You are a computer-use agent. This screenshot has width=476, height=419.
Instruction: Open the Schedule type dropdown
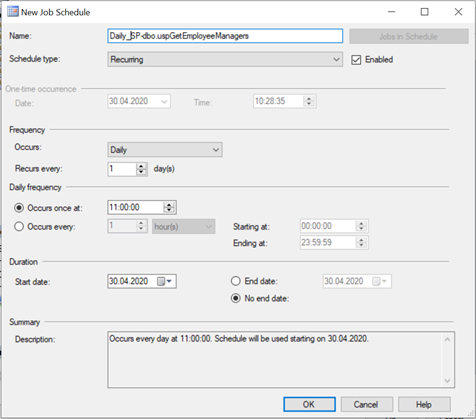click(x=225, y=60)
